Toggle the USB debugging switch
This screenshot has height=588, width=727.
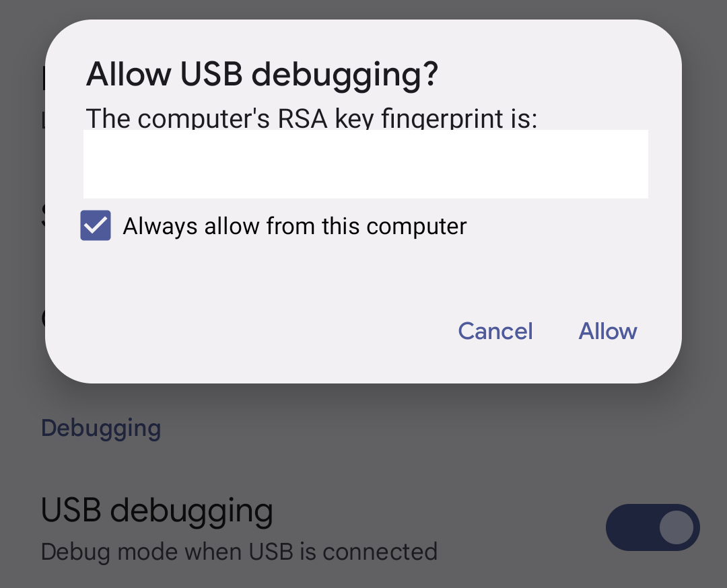(652, 527)
